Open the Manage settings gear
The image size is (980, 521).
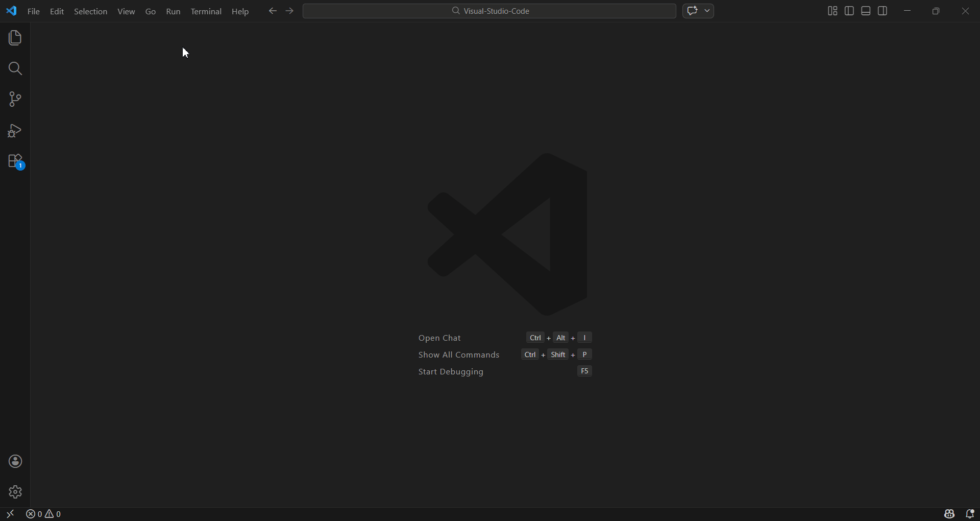pos(15,492)
